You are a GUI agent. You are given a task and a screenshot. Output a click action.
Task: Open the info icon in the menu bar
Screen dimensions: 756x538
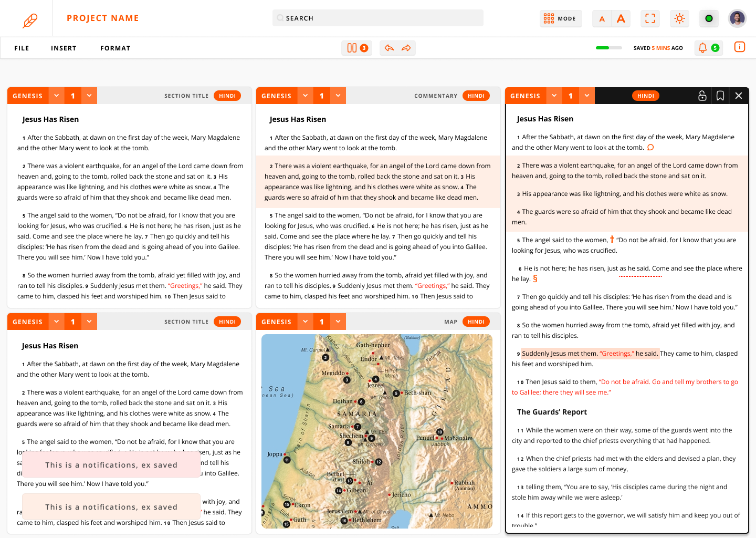click(739, 47)
